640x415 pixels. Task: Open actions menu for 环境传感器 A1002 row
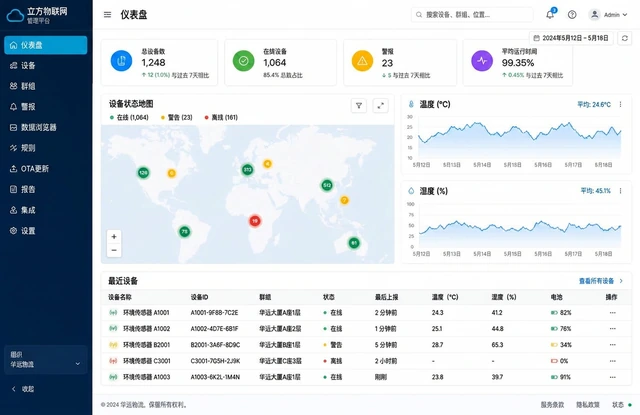pyautogui.click(x=612, y=328)
